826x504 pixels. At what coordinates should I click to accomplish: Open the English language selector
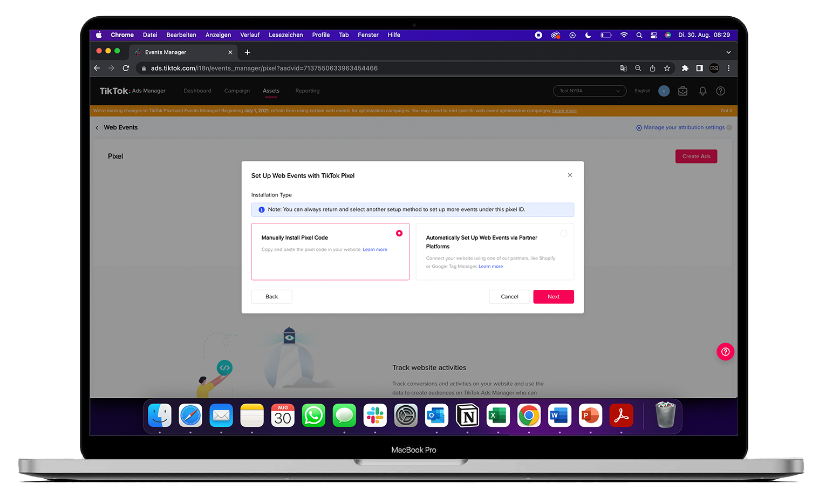(x=642, y=91)
